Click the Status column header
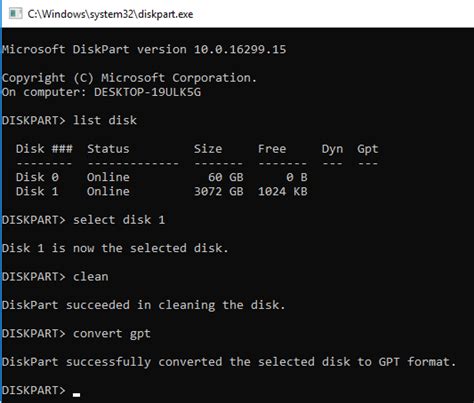Screen dimensions: 474x403 pos(108,149)
